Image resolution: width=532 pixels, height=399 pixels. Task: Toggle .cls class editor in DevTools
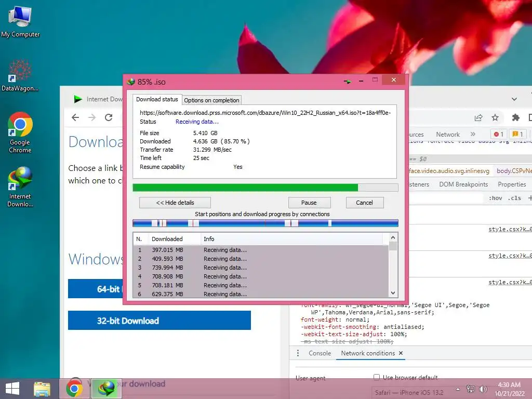tap(515, 198)
